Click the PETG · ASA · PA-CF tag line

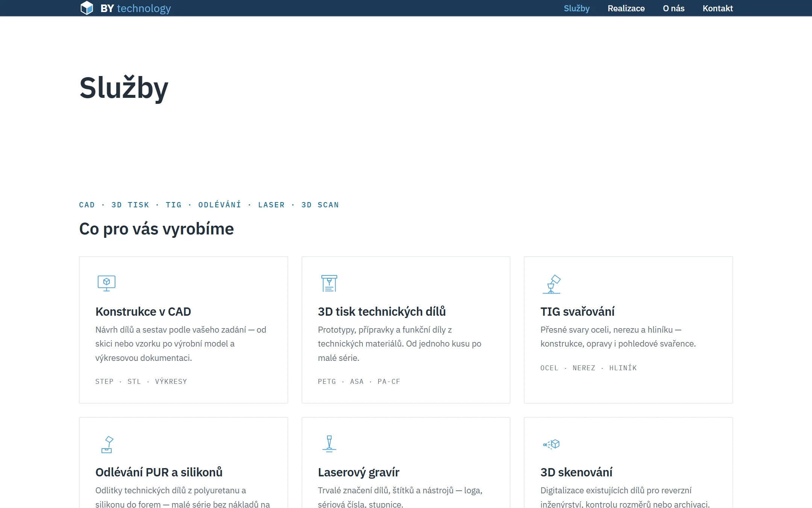pyautogui.click(x=359, y=382)
